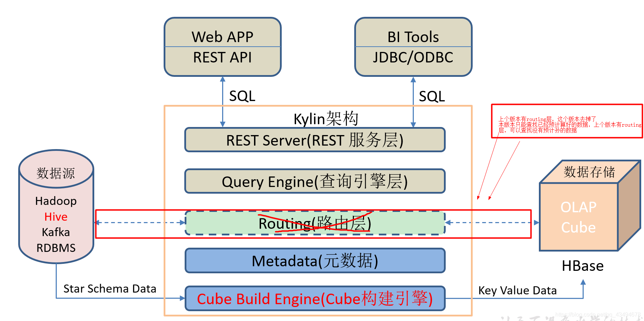
Task: Click the Cube text on the orange cube
Action: [x=578, y=228]
